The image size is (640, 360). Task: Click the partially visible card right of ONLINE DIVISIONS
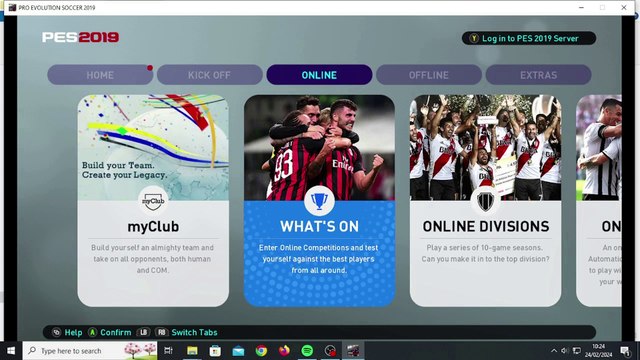tap(599, 200)
